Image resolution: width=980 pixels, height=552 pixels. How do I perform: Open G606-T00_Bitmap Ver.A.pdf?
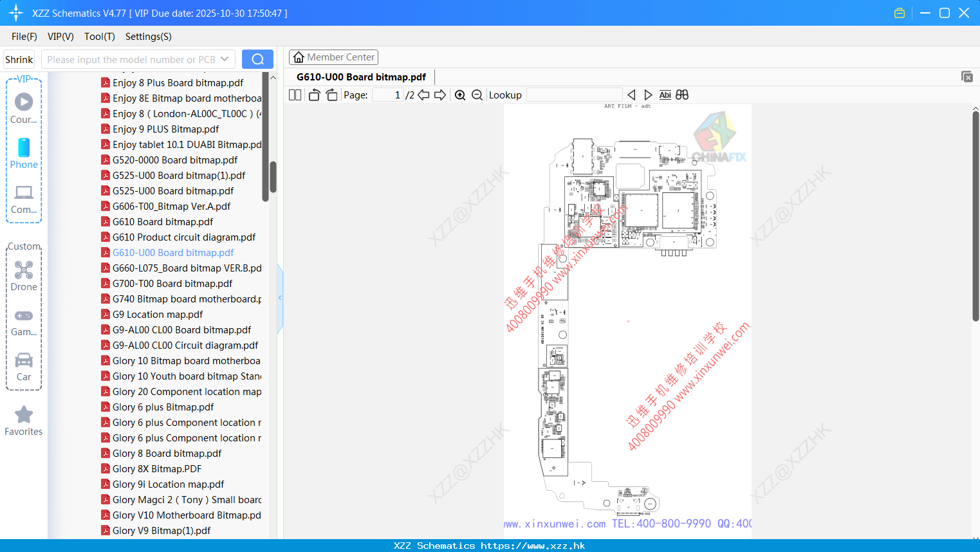171,207
